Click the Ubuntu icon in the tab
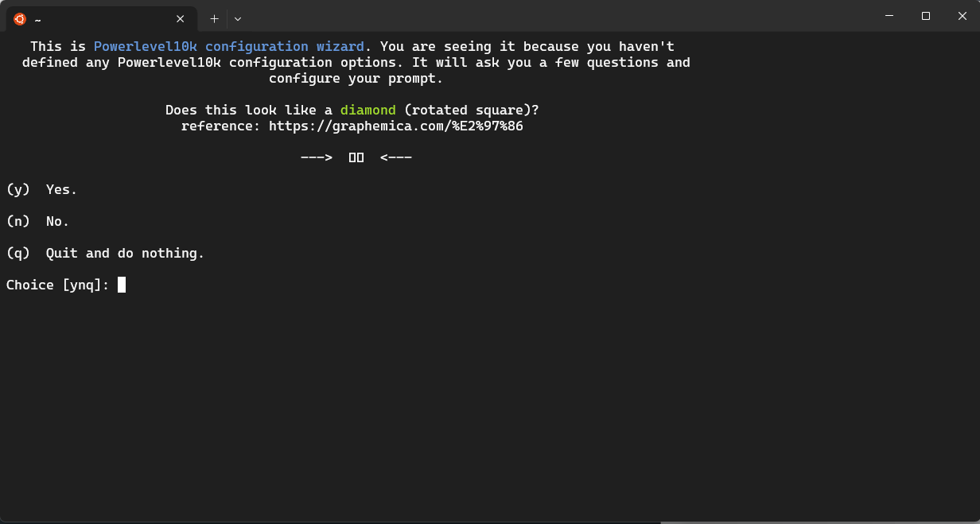Screen dimensions: 980x524 click(20, 18)
